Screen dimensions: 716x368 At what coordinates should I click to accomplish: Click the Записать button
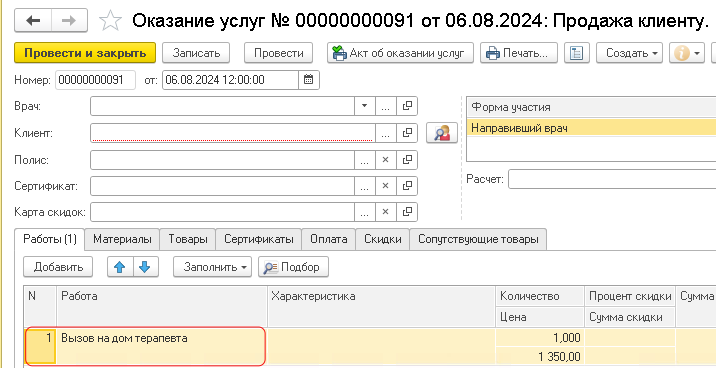click(196, 53)
